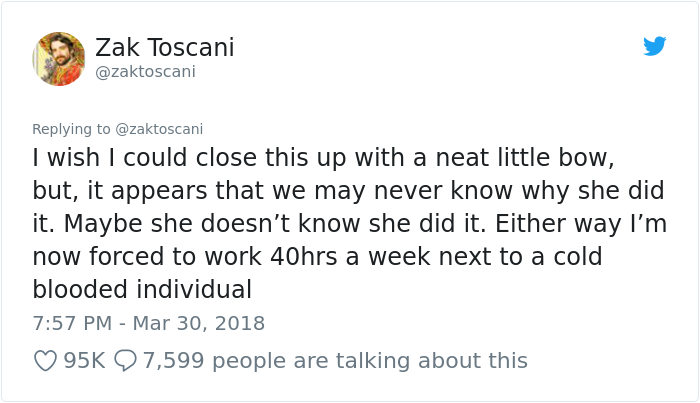This screenshot has height=403, width=700.
Task: Click the "Replying to" label
Action: pyautogui.click(x=72, y=129)
